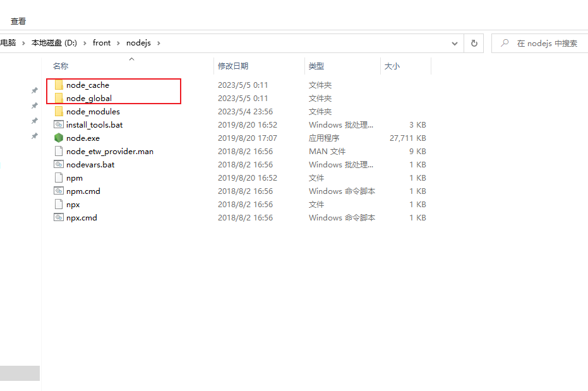This screenshot has width=588, height=391.
Task: Click nodevars.bat file icon
Action: 59,164
